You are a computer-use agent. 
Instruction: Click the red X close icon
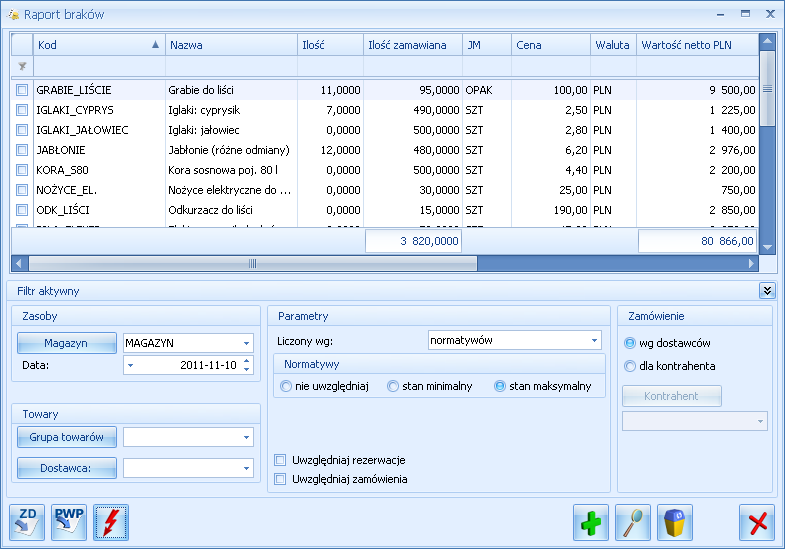tap(757, 522)
